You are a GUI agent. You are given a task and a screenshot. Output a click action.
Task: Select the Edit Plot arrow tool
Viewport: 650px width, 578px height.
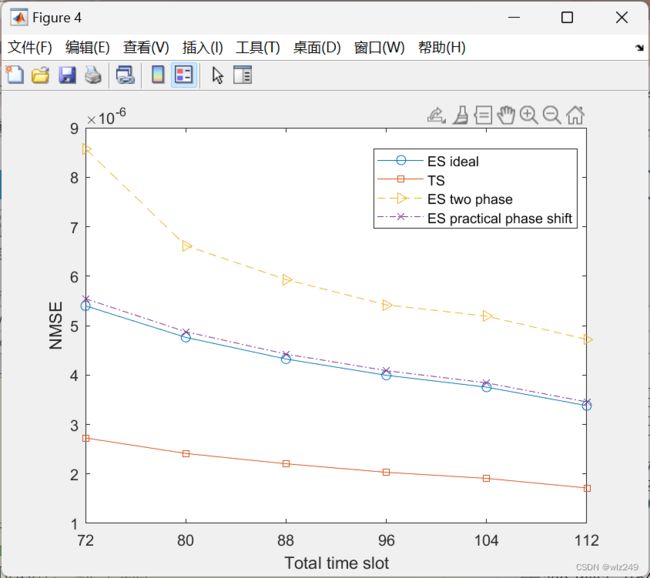click(x=217, y=75)
